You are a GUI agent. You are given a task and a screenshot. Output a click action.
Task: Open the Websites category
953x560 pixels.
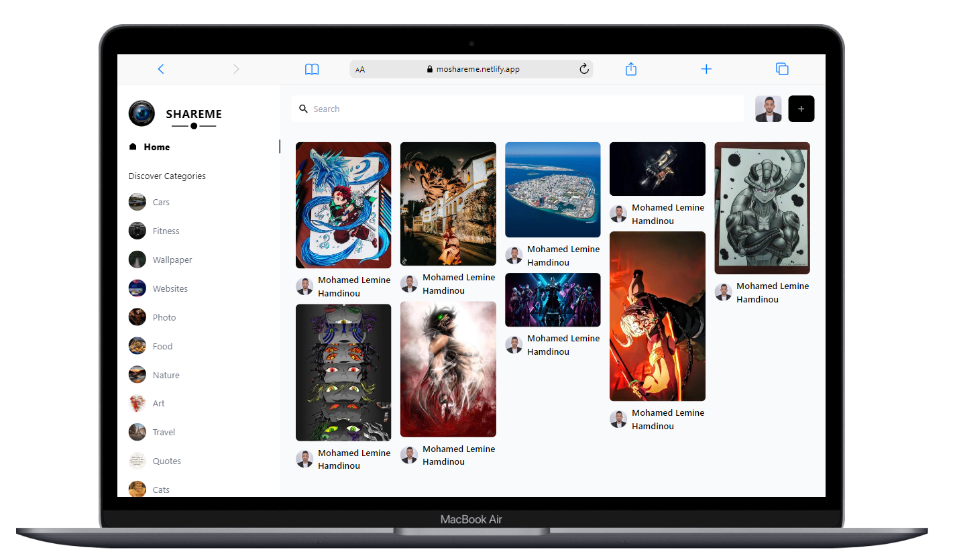pyautogui.click(x=170, y=288)
